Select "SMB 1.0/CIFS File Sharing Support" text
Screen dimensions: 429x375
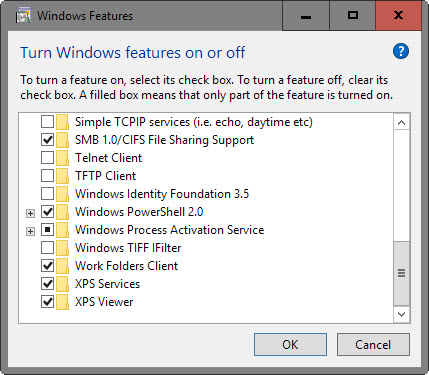tap(164, 140)
